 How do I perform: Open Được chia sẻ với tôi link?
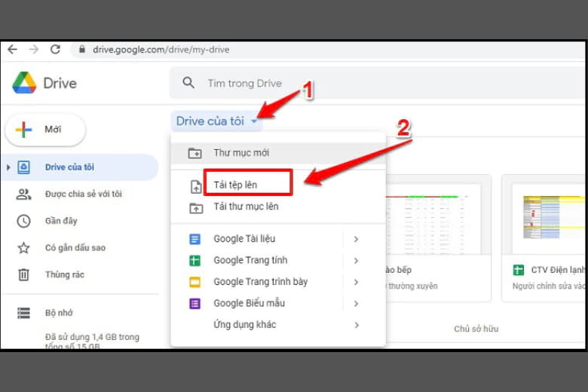(83, 194)
